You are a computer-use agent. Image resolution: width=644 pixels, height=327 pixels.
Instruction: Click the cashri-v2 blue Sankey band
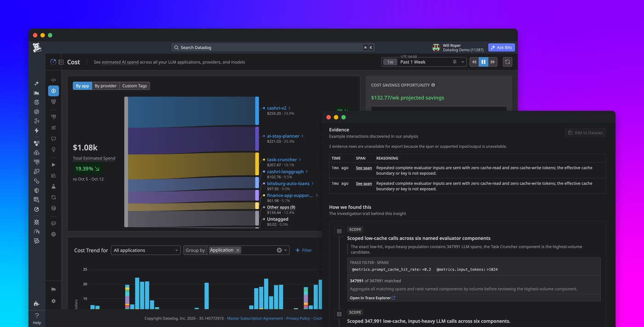pyautogui.click(x=191, y=111)
